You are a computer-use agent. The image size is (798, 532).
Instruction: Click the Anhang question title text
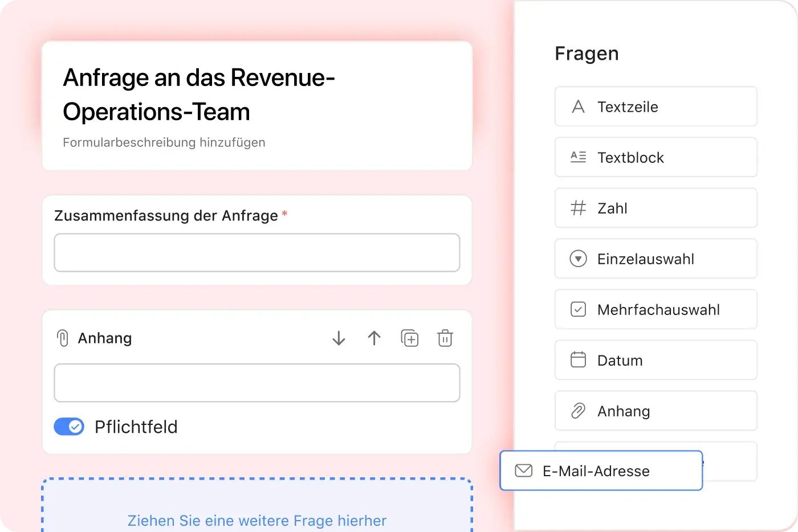point(105,338)
